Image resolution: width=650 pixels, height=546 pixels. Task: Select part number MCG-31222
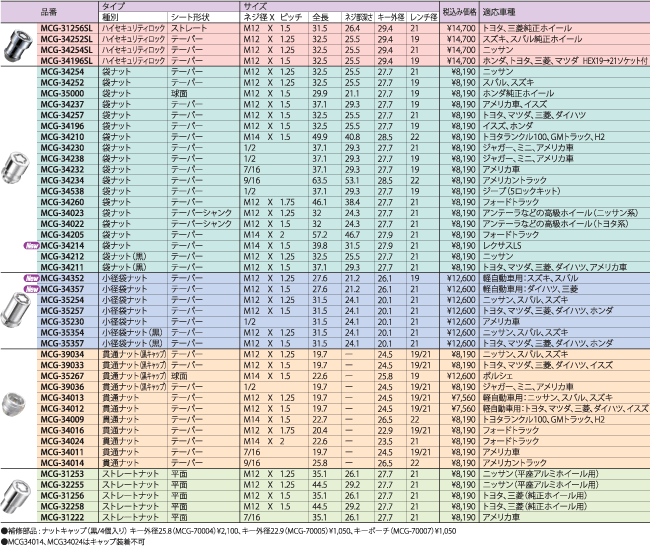pos(62,517)
